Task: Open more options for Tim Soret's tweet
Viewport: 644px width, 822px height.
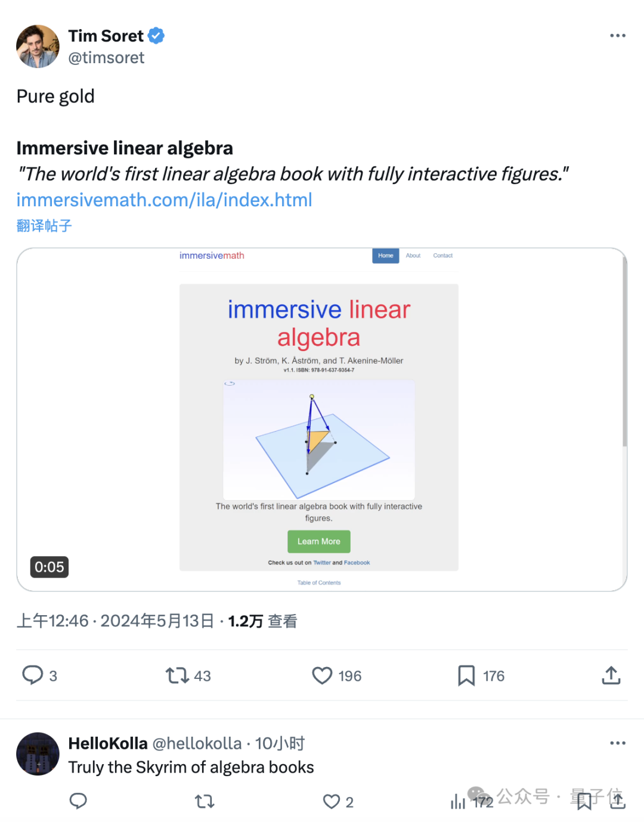Action: tap(618, 36)
